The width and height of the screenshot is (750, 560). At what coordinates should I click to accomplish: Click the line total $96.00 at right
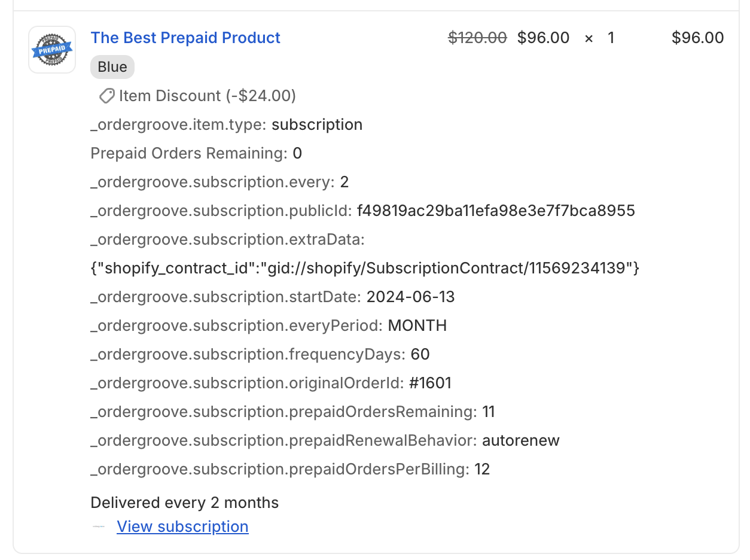[x=698, y=38]
